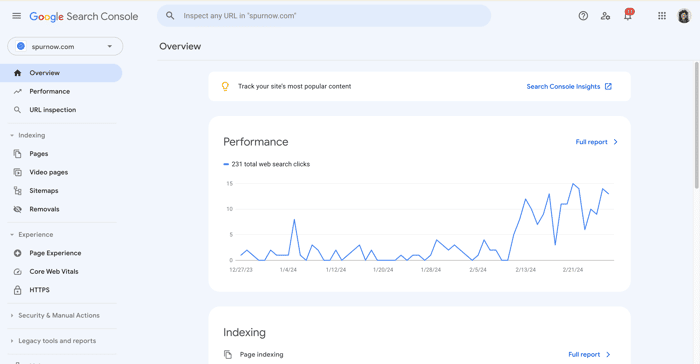Viewport: 700px width, 364px height.
Task: Open the spurnow.com property dropdown
Action: (65, 46)
